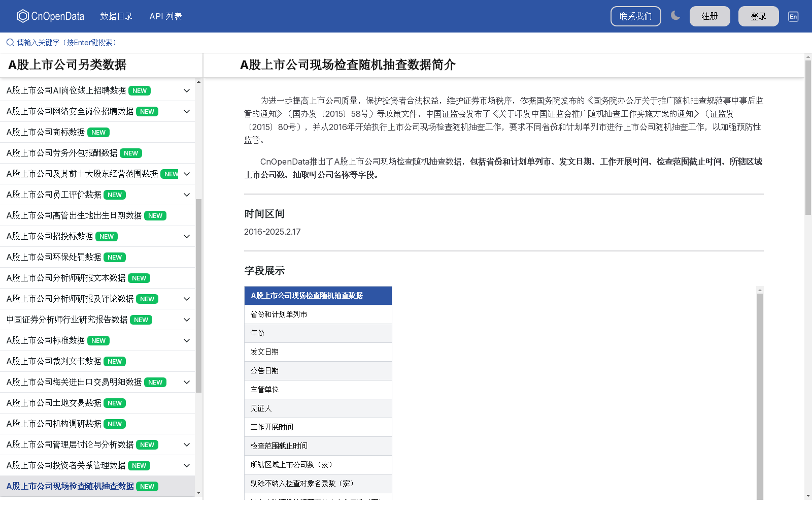Click the 2016-2025.2.17 time range text
Image resolution: width=812 pixels, height=508 pixels.
[272, 232]
